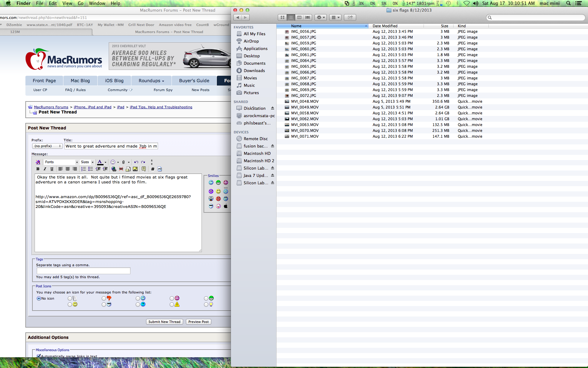588x368 pixels.
Task: Click Increase Indent icon
Action: pos(105,169)
